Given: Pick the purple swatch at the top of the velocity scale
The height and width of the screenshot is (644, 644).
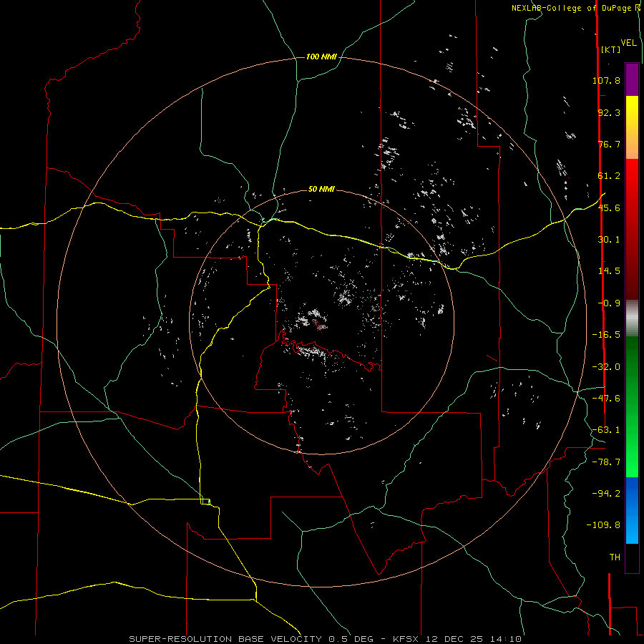Looking at the screenshot, I should [x=632, y=79].
